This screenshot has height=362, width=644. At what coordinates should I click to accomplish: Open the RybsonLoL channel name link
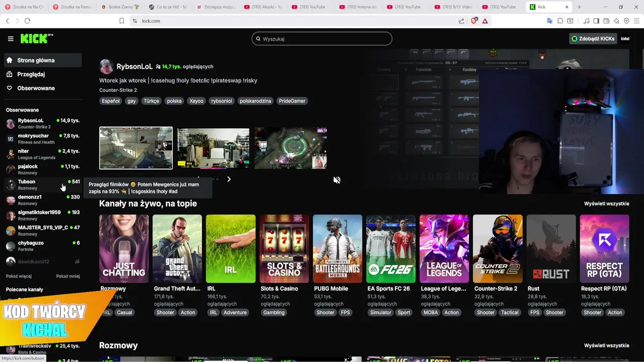[x=134, y=66]
